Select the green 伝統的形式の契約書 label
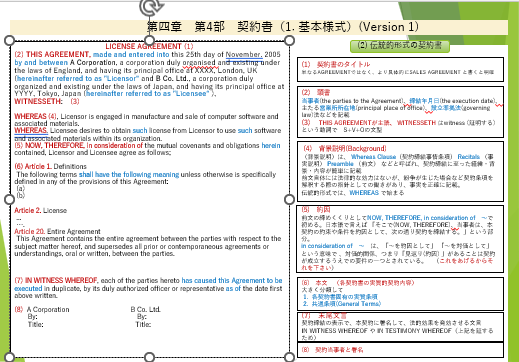 tap(400, 46)
